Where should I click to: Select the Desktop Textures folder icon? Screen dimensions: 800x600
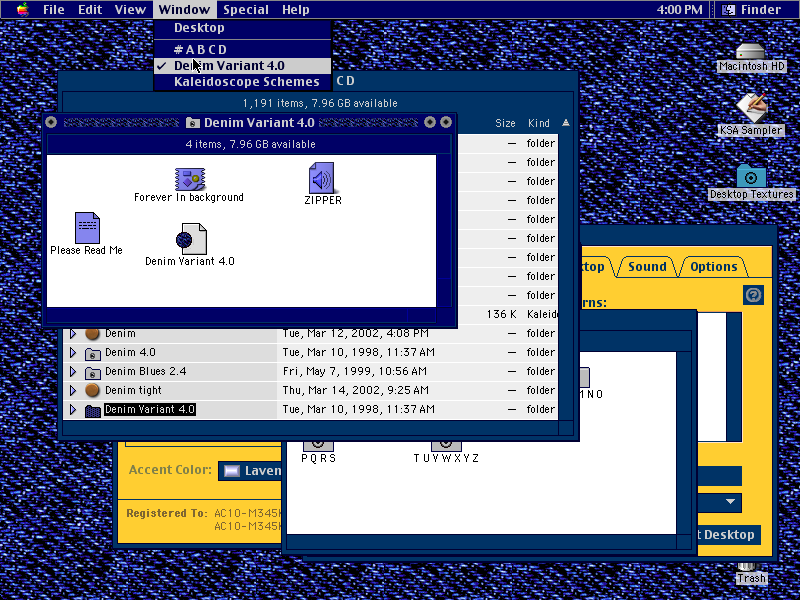(751, 176)
